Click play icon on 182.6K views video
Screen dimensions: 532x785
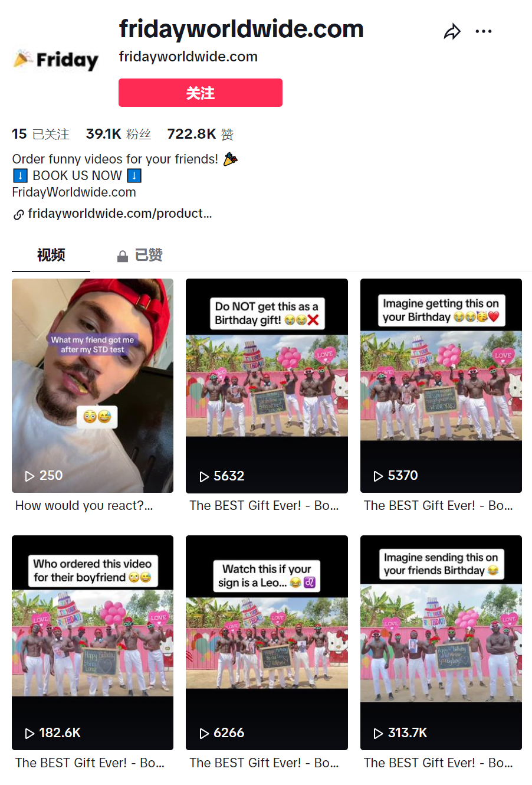(29, 733)
